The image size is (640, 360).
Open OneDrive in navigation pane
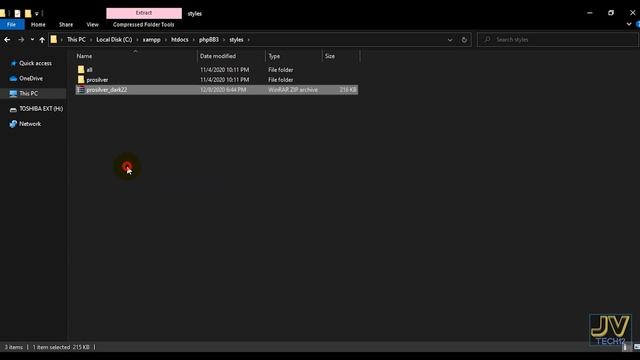tap(31, 78)
